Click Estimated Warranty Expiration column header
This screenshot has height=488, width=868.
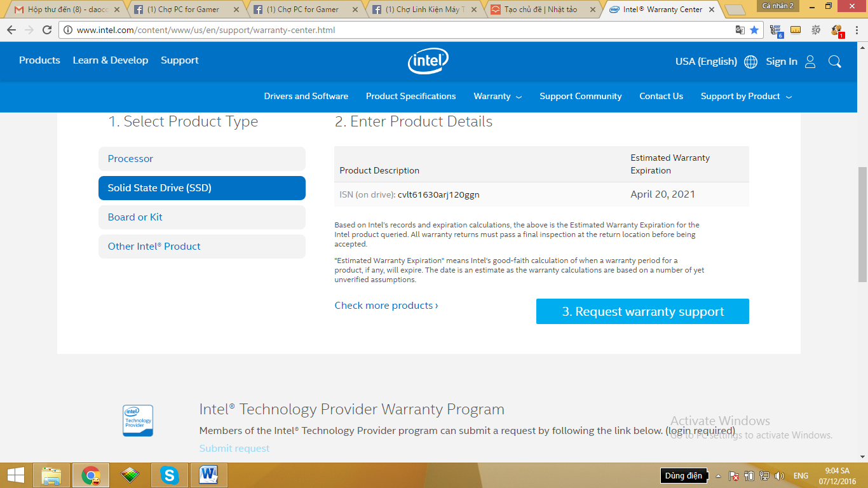[x=670, y=164]
